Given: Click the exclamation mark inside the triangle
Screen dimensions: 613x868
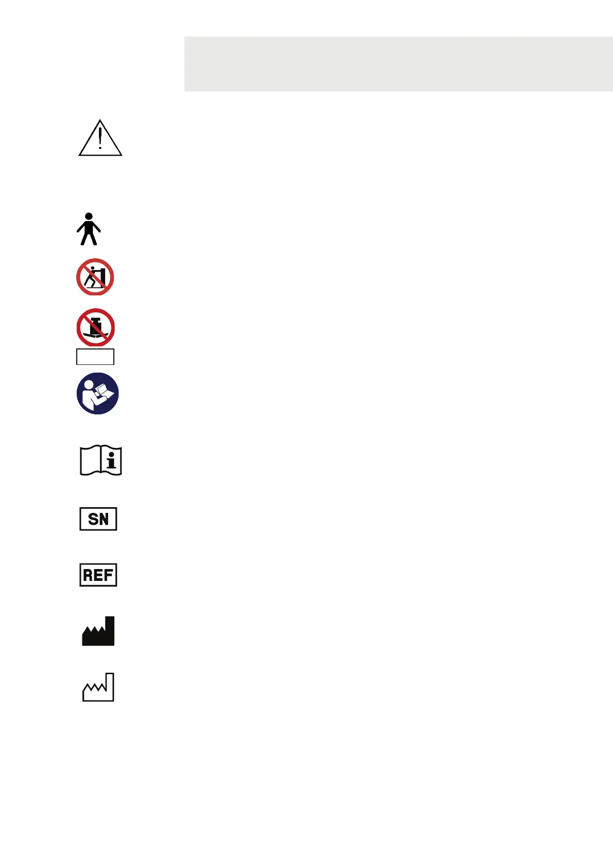Looking at the screenshot, I should 100,138.
